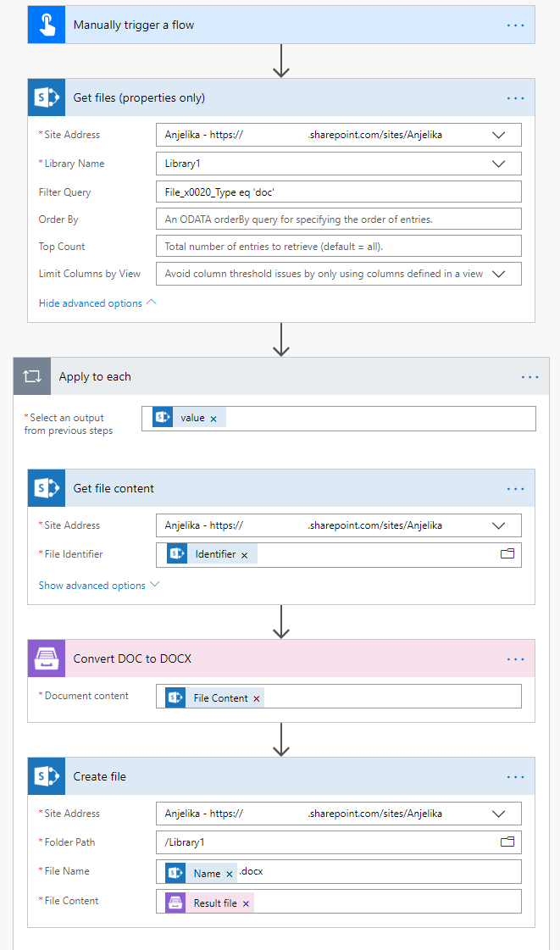
Task: Click the SharePoint icon on Get file content
Action: point(47,488)
